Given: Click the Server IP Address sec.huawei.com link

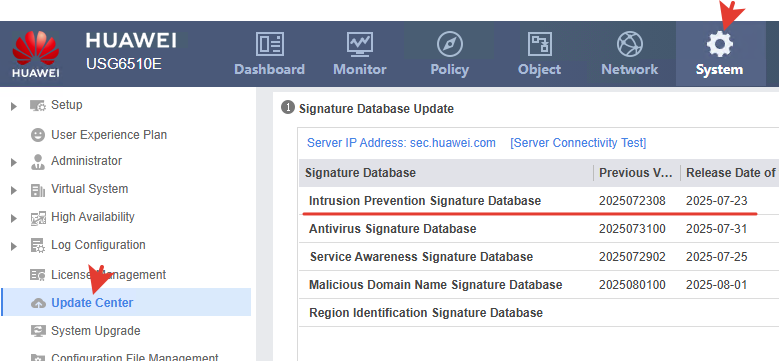Looking at the screenshot, I should click(401, 143).
